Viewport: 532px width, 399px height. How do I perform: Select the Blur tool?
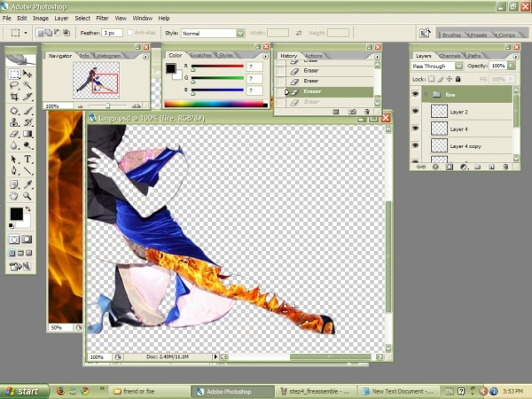(x=14, y=145)
